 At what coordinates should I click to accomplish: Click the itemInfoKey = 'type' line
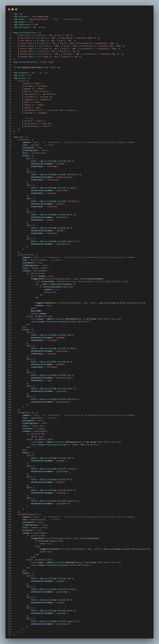42,381
